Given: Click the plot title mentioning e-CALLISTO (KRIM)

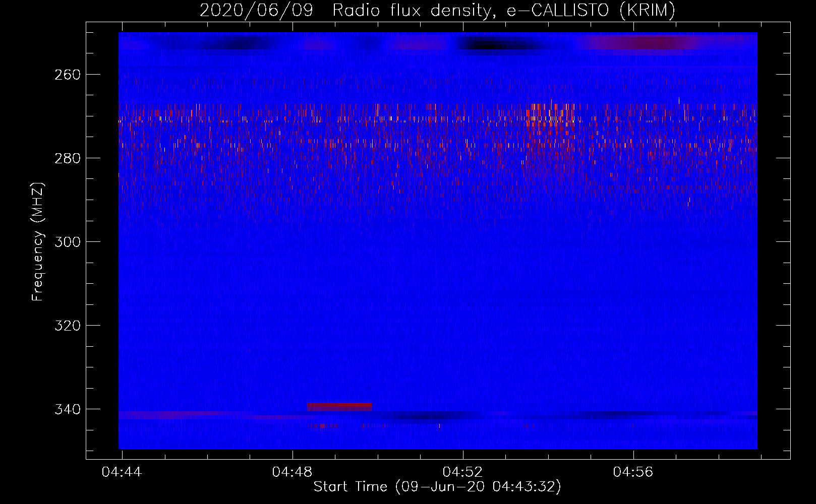Looking at the screenshot, I should [x=437, y=10].
